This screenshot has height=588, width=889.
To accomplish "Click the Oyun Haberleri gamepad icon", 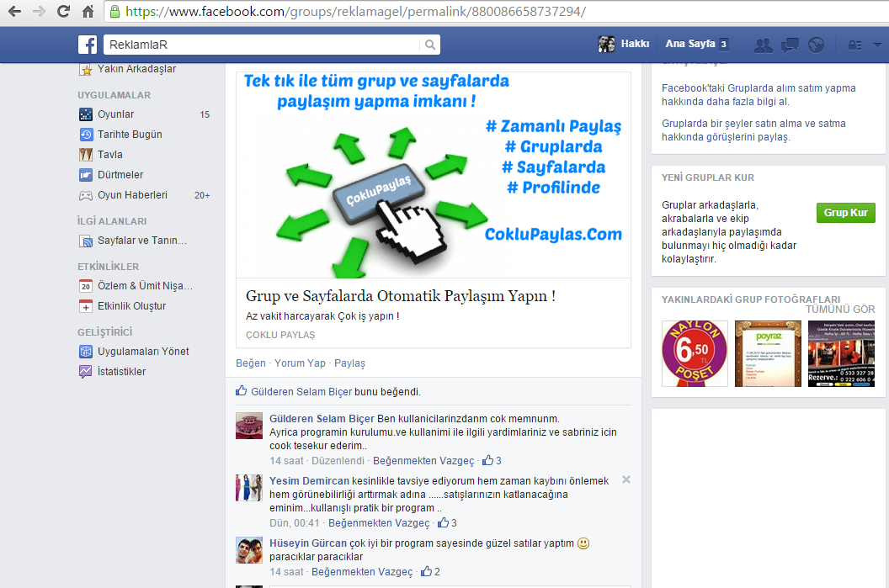I will (86, 195).
